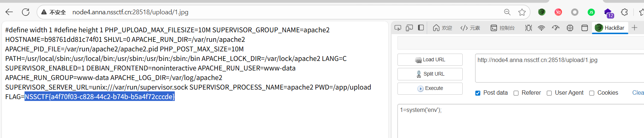This screenshot has height=138, width=644.
Task: Click the highlighted NSSCTF flag text
Action: click(x=100, y=97)
